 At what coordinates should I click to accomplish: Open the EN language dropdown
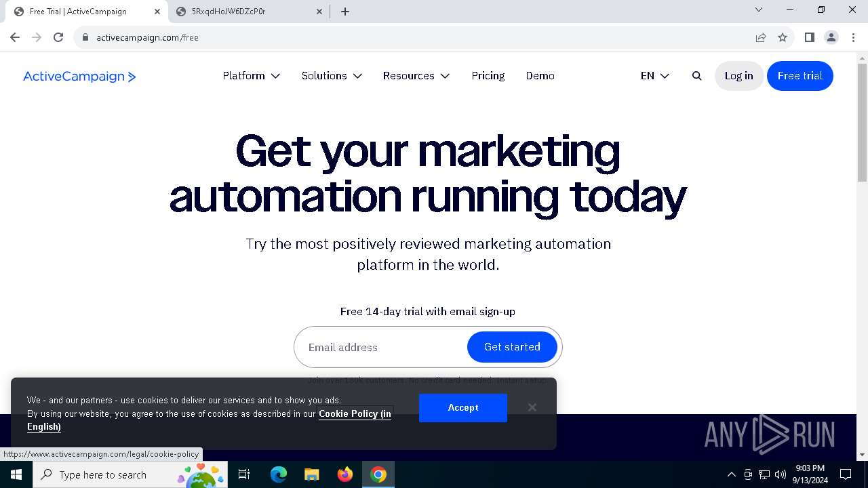[654, 76]
